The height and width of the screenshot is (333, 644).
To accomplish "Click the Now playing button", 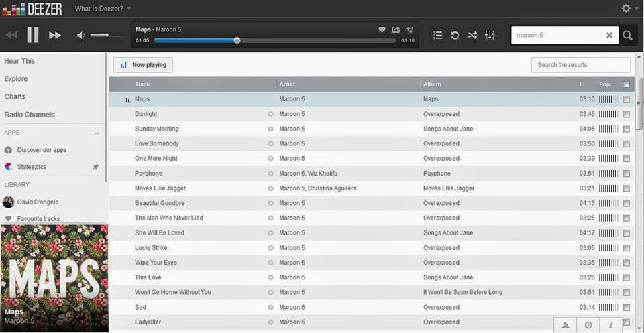I will (143, 65).
